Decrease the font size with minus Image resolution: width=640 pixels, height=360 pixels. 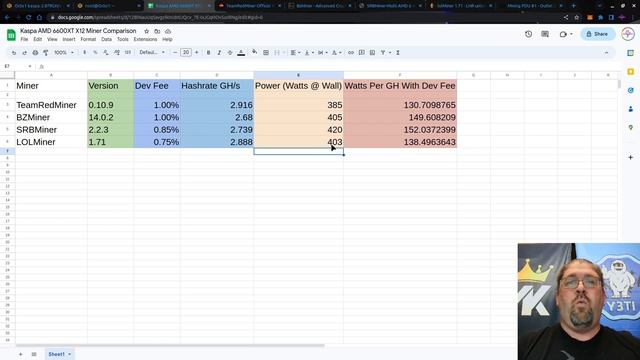coord(175,53)
